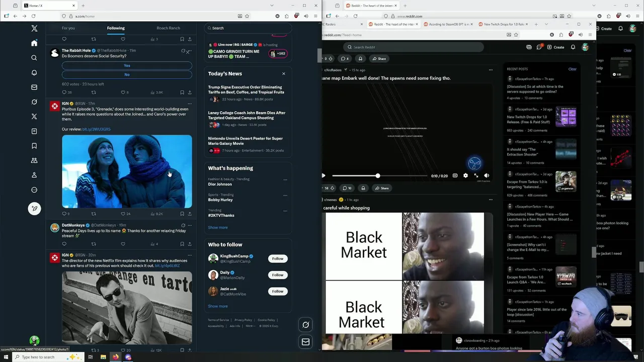The image size is (644, 362).
Task: Close the Today's News panel
Action: pos(284,74)
